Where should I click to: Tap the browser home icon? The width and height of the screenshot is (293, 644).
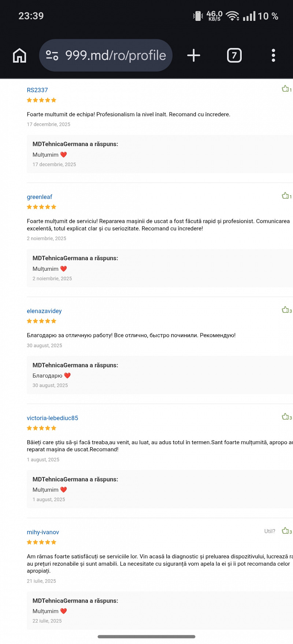point(20,56)
